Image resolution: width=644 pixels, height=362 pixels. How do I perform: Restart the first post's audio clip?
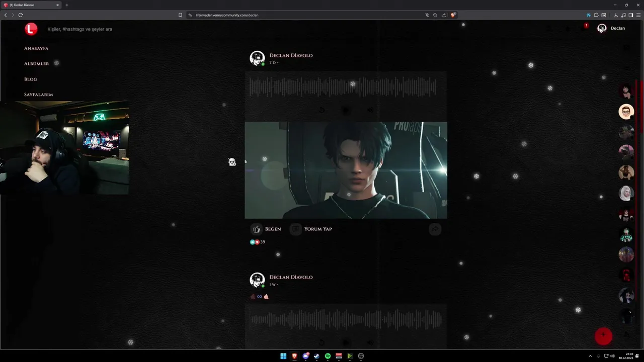coord(322,110)
